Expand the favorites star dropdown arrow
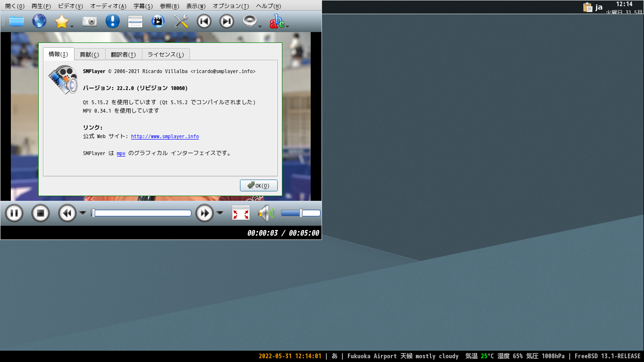 tap(72, 26)
